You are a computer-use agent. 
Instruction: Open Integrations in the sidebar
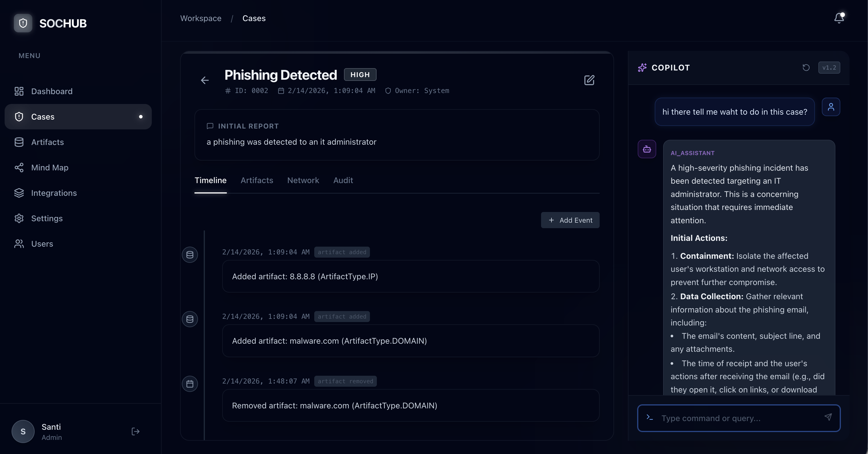pyautogui.click(x=54, y=193)
